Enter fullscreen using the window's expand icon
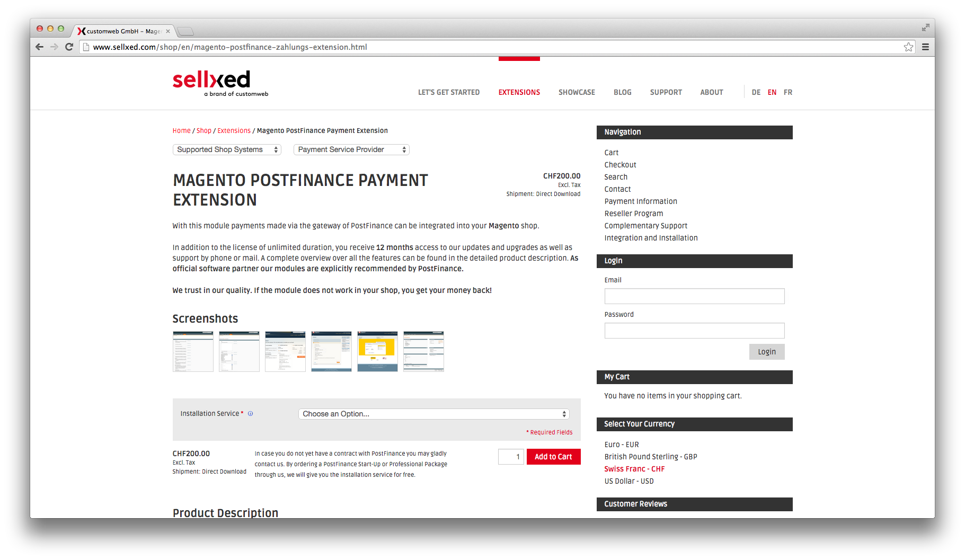The width and height of the screenshot is (965, 560). point(925,28)
